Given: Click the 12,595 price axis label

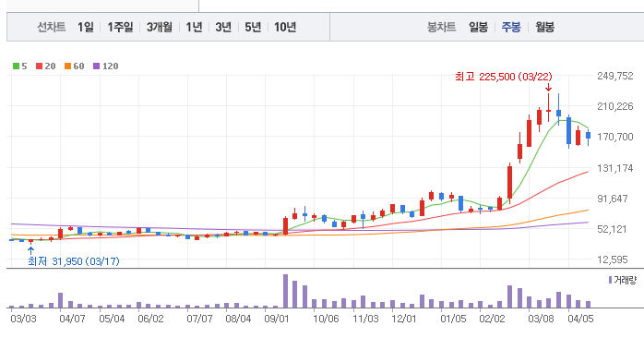Looking at the screenshot, I should (613, 260).
